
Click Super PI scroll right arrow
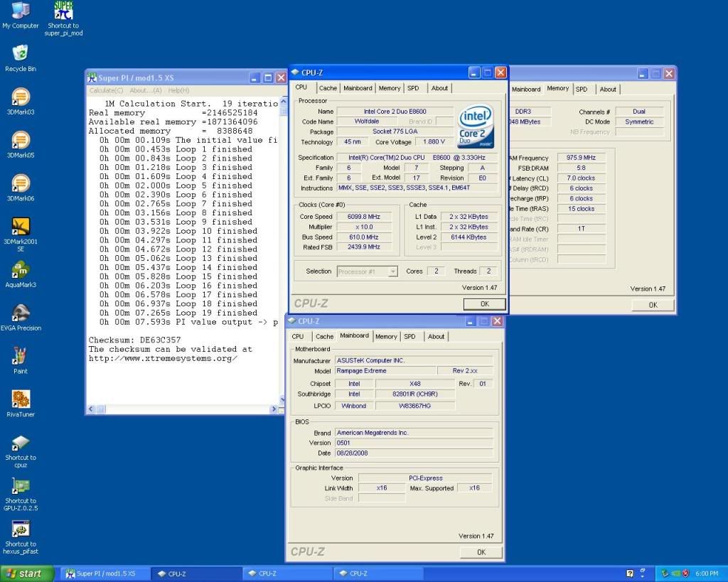pos(274,409)
